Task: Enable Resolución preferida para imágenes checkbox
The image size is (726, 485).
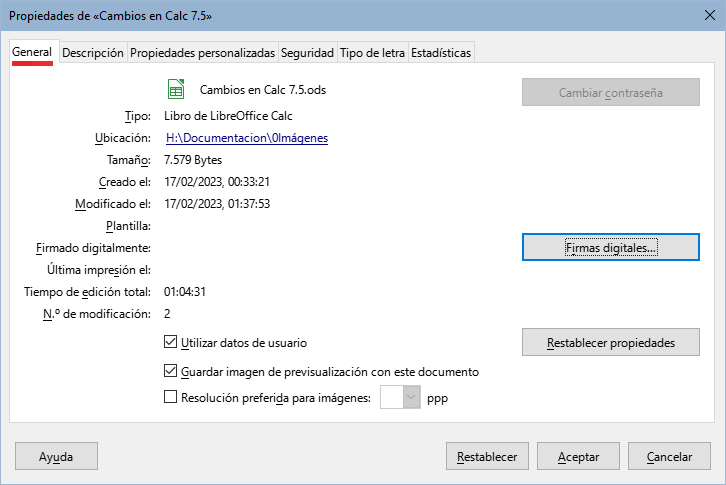Action: click(x=170, y=396)
